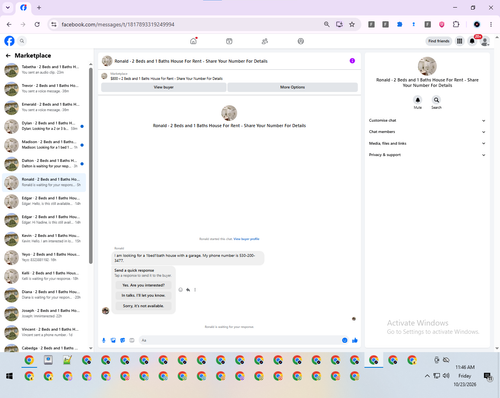Mute conversation using bell icon
This screenshot has width=500, height=398.
pyautogui.click(x=418, y=100)
